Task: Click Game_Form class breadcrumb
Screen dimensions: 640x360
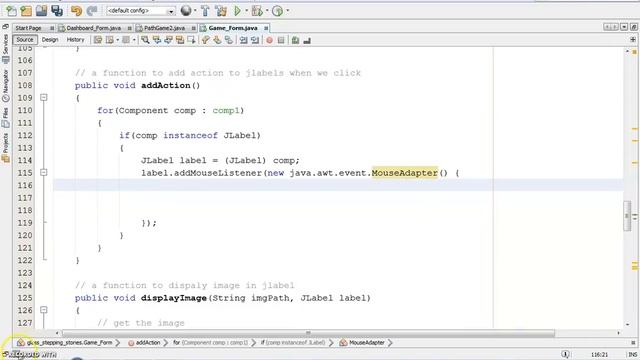Action: click(x=65, y=343)
